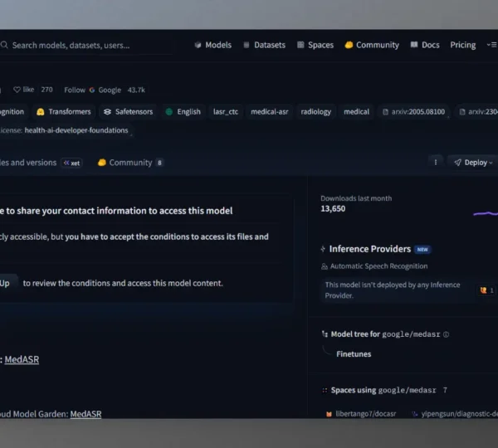Click the Model tree info icon

447,334
